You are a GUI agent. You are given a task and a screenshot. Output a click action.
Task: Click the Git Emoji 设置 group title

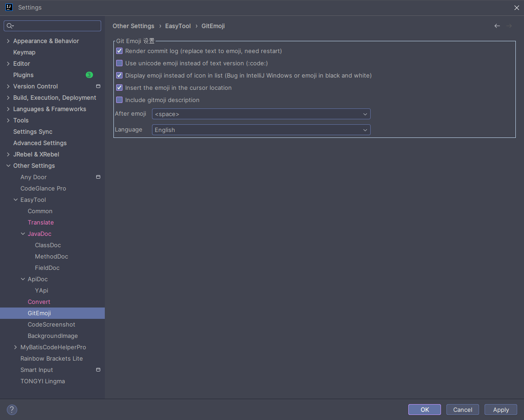(x=135, y=41)
